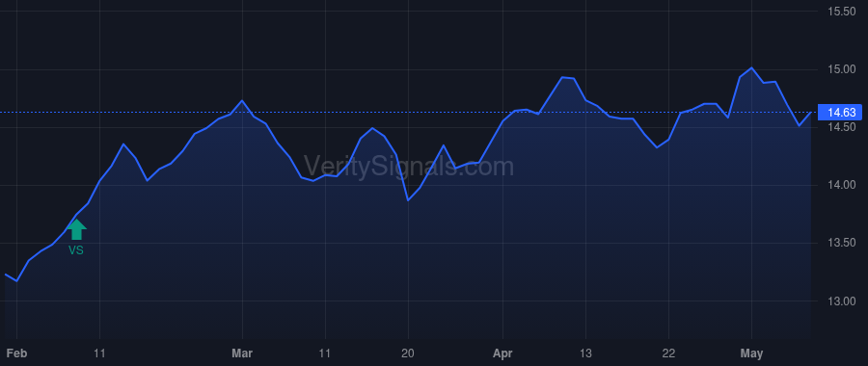Click the 15.00 price axis label
Image resolution: width=868 pixels, height=366 pixels.
click(x=841, y=69)
